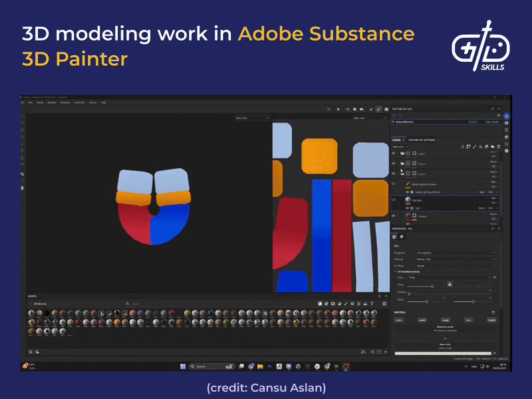The image size is (532, 399).
Task: Open the Window menu
Action: (52, 102)
